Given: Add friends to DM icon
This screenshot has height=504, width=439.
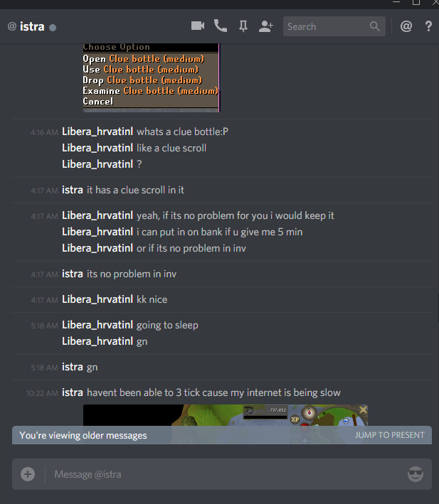Looking at the screenshot, I should tap(265, 26).
